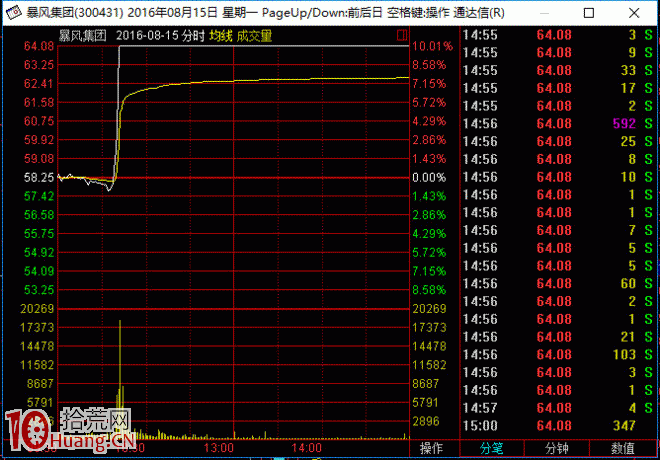Switch to the 分笔 tab
Screen dimensions: 660x460
492,449
